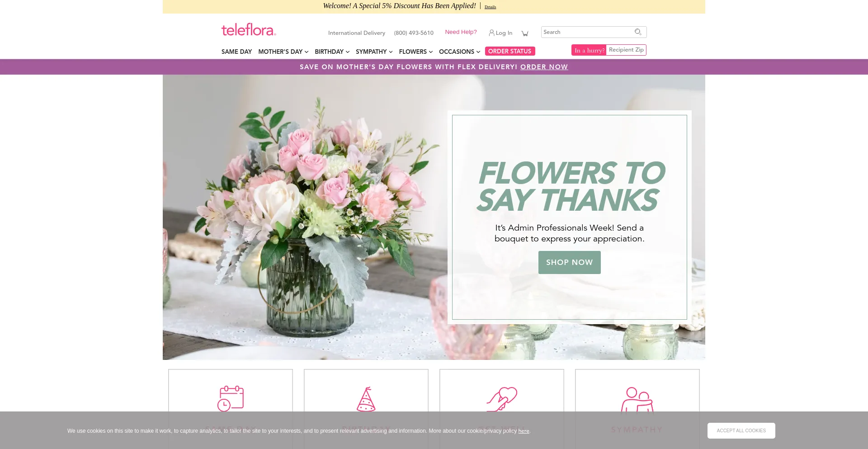Click the Recipient Zip input field
The image size is (868, 449).
point(626,50)
